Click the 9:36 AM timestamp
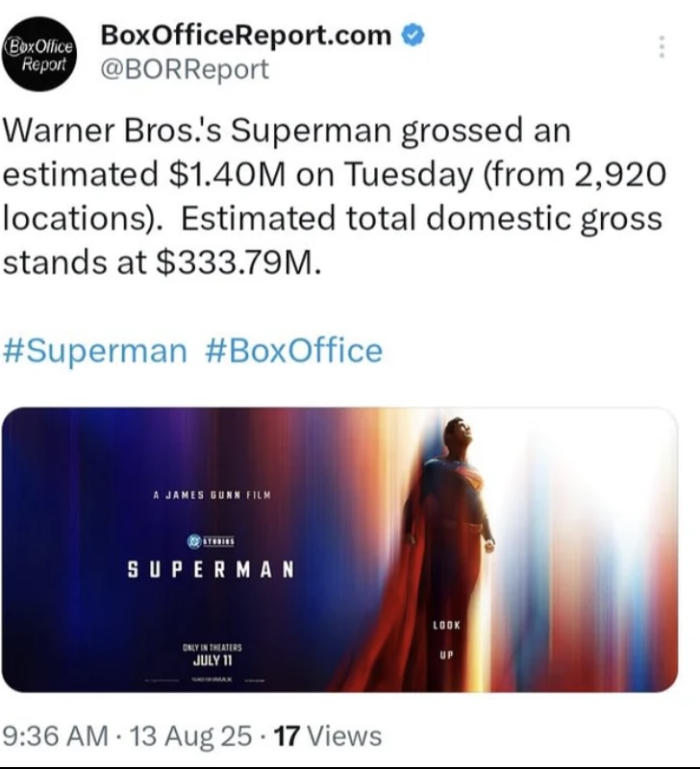 pyautogui.click(x=55, y=735)
